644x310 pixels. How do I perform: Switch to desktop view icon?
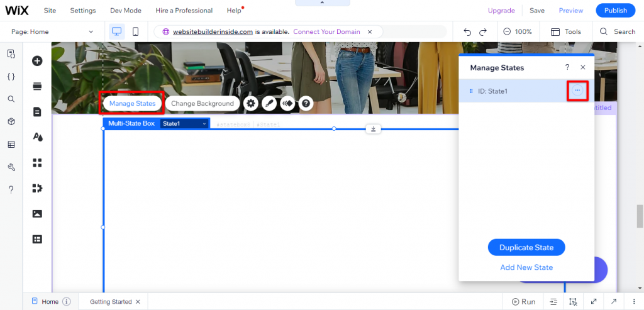pos(116,31)
